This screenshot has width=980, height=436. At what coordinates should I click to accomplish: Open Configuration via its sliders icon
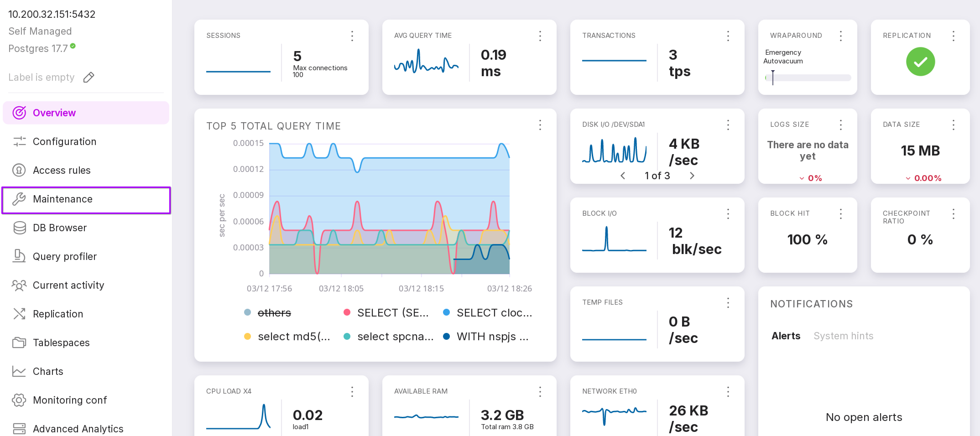tap(19, 142)
